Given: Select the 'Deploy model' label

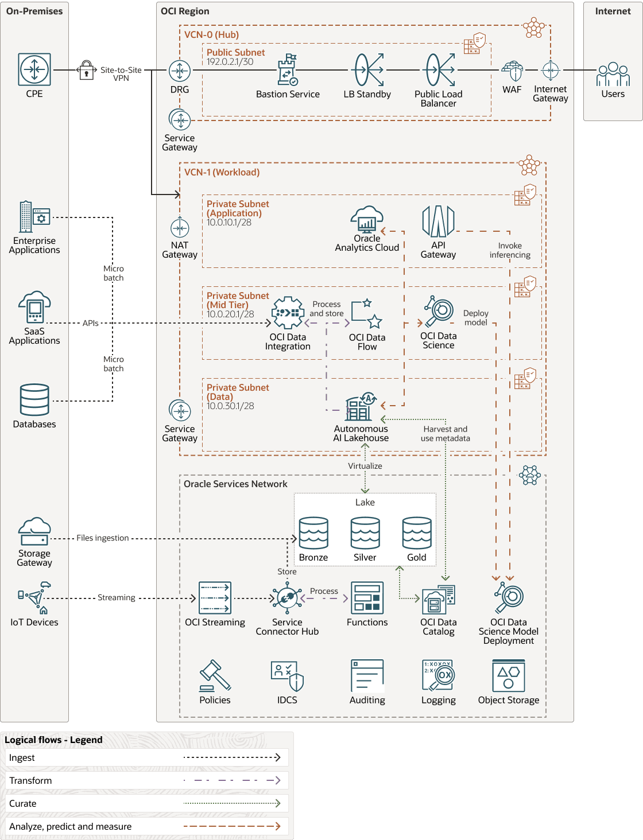Looking at the screenshot, I should [x=476, y=318].
